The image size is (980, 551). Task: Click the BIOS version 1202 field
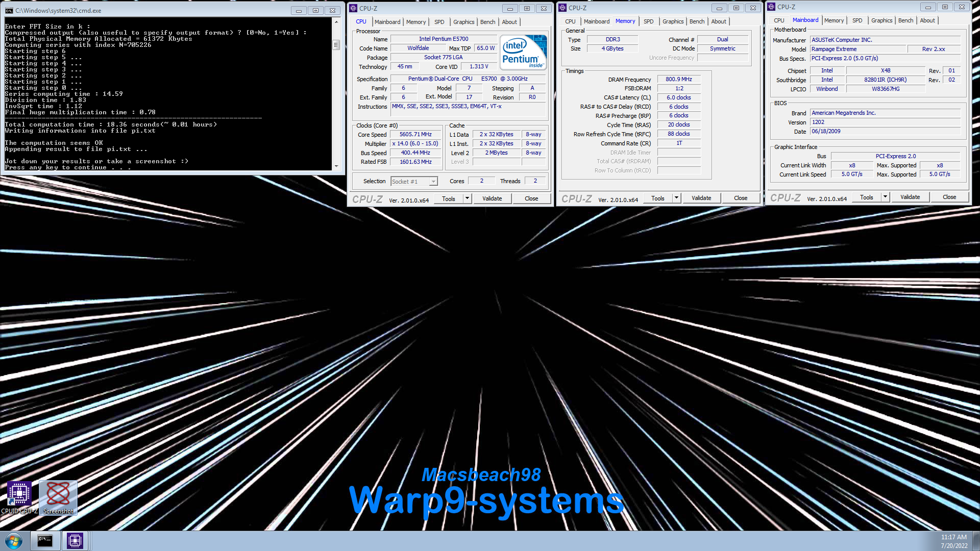(886, 122)
